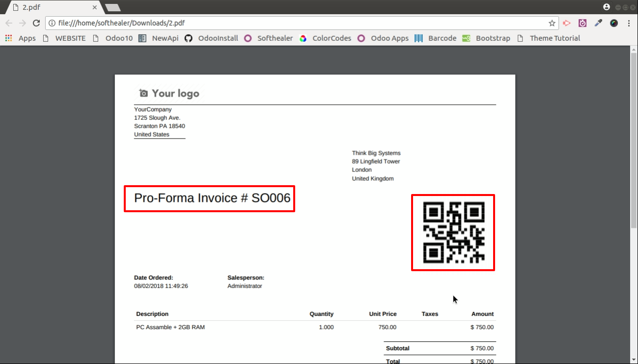Click the YourCompany text
638x364 pixels.
coord(153,110)
